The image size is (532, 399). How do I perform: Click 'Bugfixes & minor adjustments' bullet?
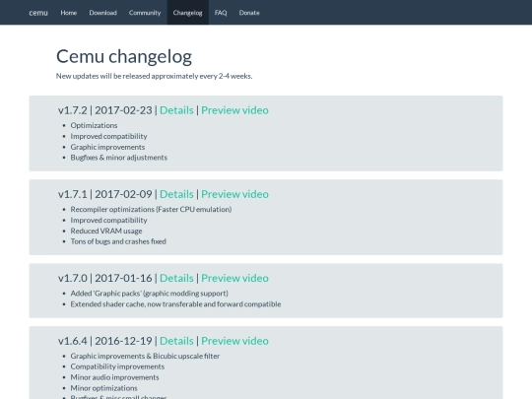pos(119,158)
